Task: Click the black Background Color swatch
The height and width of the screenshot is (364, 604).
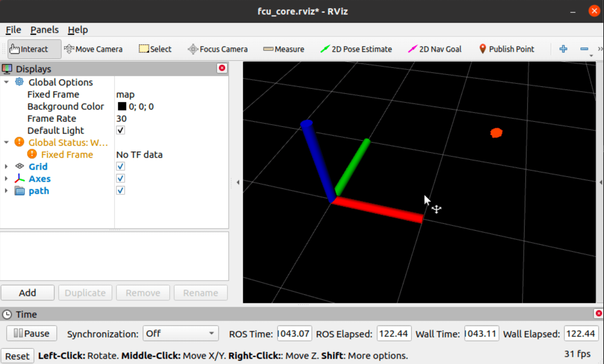Action: tap(122, 107)
